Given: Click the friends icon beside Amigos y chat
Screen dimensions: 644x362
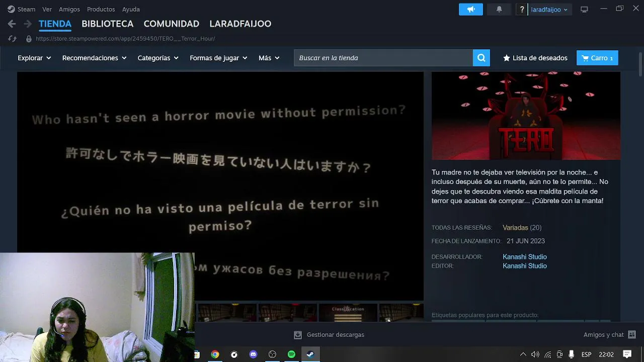Looking at the screenshot, I should pyautogui.click(x=632, y=335).
